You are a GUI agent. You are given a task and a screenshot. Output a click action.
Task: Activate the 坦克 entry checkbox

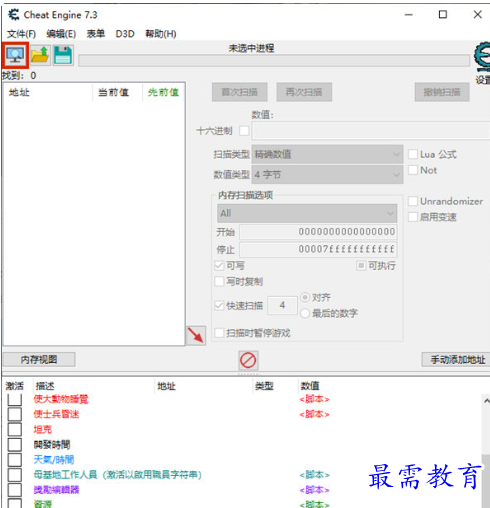coord(15,429)
